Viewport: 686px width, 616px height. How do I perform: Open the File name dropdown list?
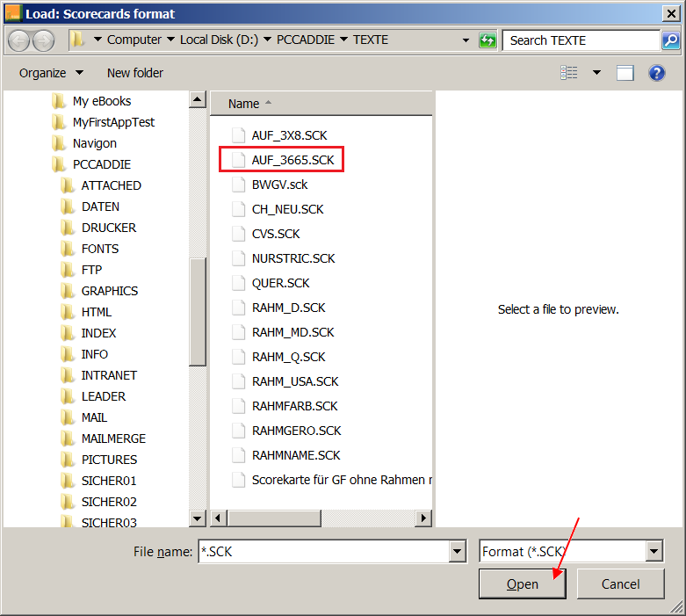[458, 551]
